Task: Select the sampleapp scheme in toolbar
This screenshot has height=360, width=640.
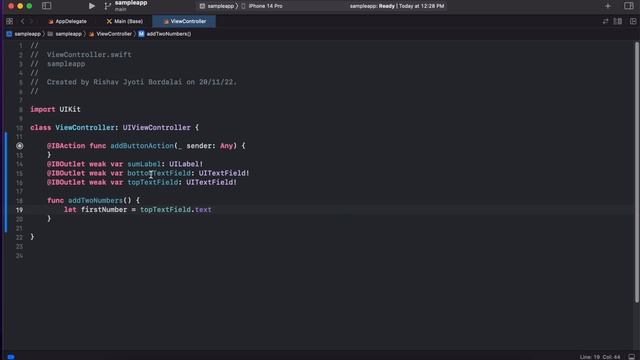Action: coord(218,6)
